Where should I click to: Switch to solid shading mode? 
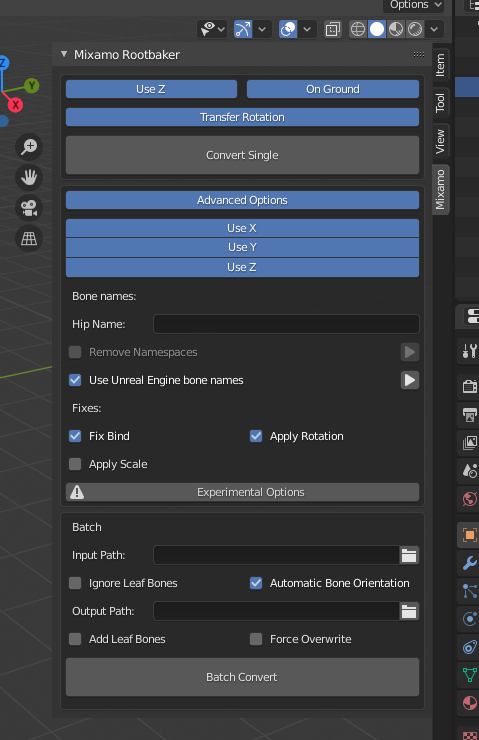pos(377,29)
